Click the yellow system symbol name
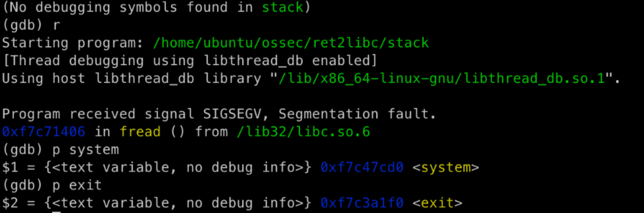Screen dimensions: 644x213 [x=446, y=168]
